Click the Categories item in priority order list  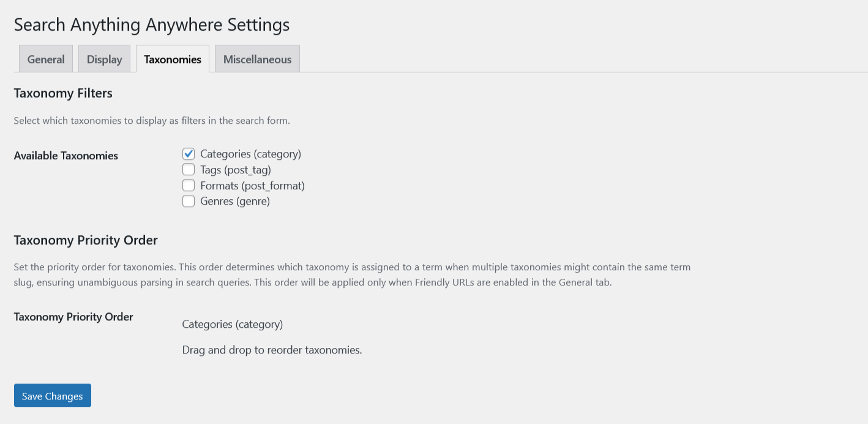(x=233, y=324)
